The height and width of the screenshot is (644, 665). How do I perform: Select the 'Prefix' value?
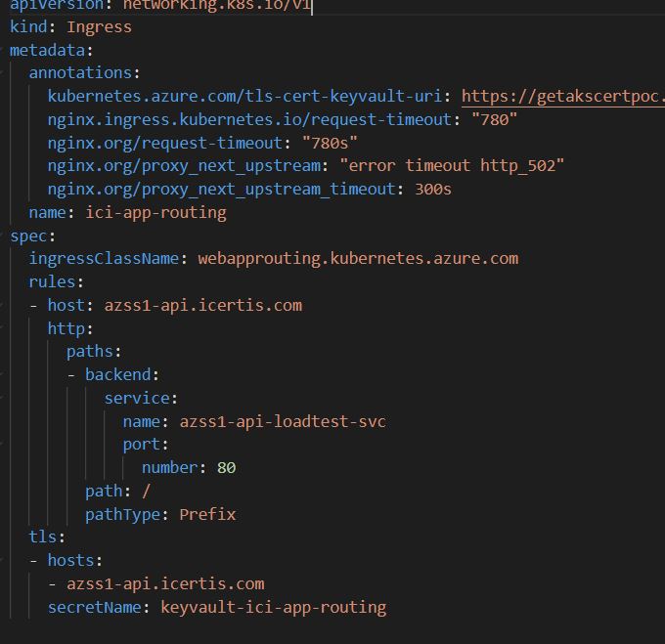(x=207, y=514)
